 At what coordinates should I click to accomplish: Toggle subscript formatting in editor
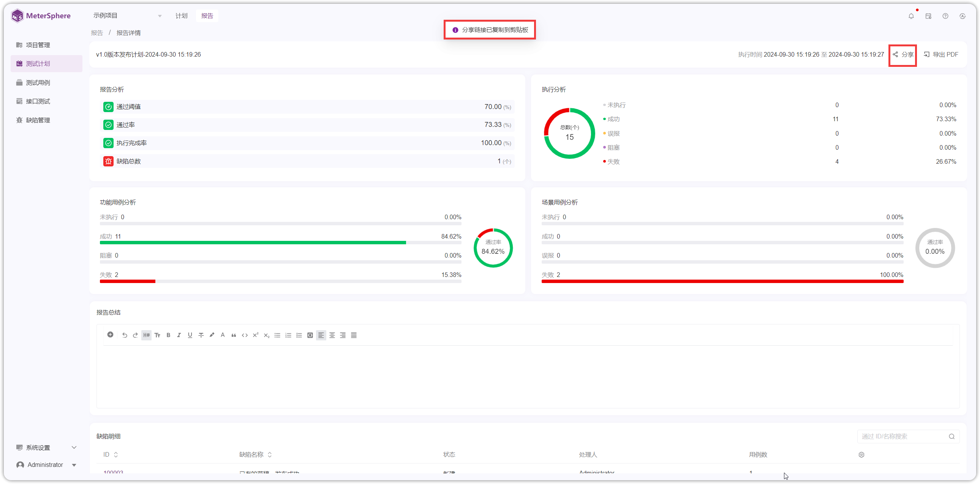click(266, 335)
